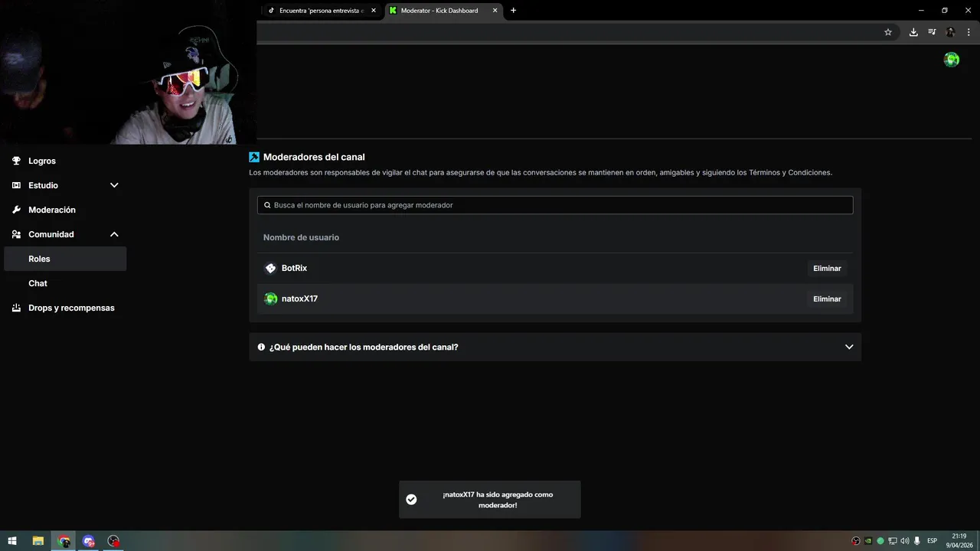Open OBS Studio from the taskbar

[x=113, y=541]
